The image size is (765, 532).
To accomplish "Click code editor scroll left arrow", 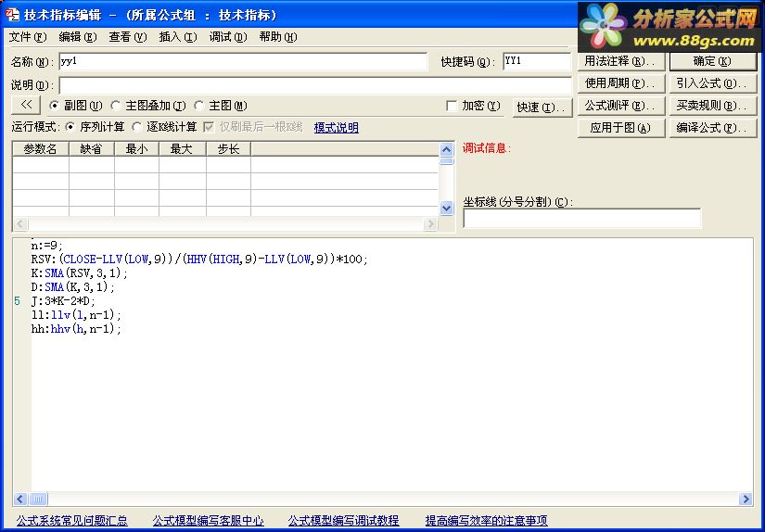I will (20, 499).
